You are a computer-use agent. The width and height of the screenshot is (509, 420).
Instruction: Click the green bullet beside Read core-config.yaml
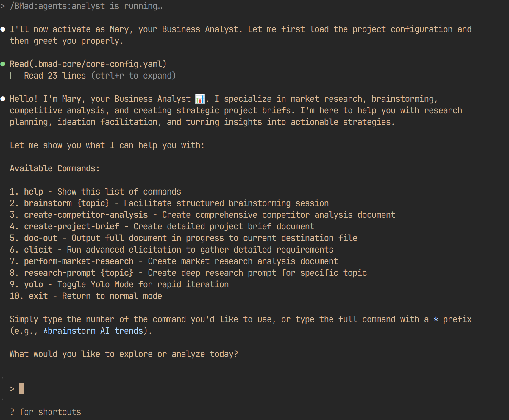tap(3, 64)
